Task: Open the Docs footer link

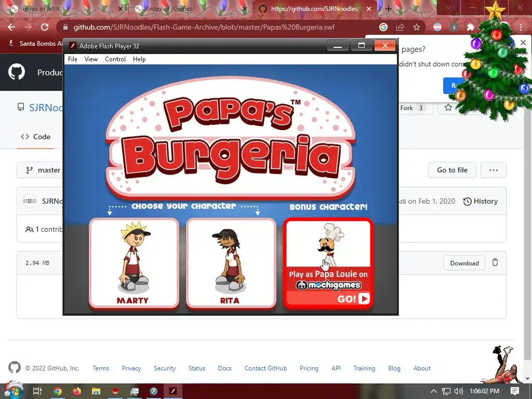Action: (224, 368)
